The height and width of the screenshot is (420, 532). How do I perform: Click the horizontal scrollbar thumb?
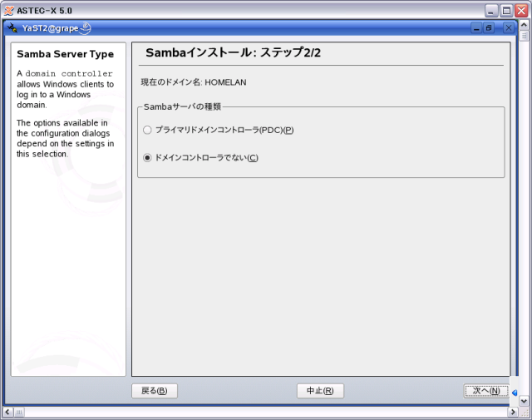click(19, 413)
